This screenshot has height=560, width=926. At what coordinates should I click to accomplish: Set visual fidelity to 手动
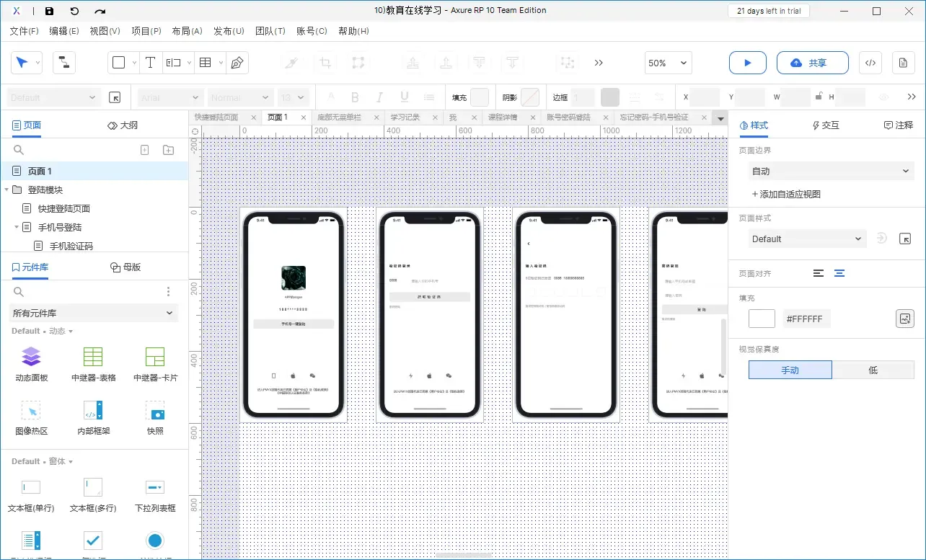[x=790, y=370]
